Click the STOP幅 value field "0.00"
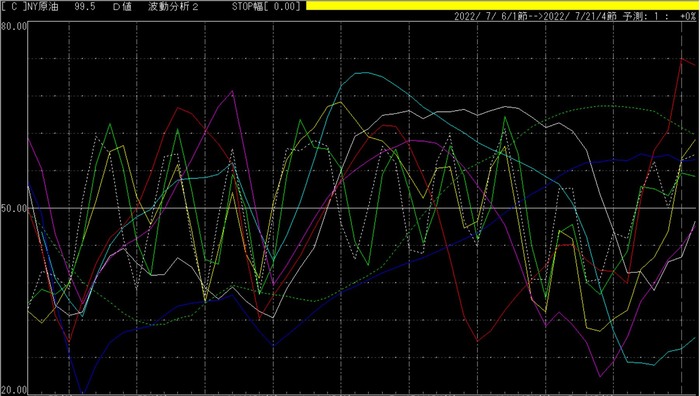The height and width of the screenshot is (396, 700). point(286,6)
